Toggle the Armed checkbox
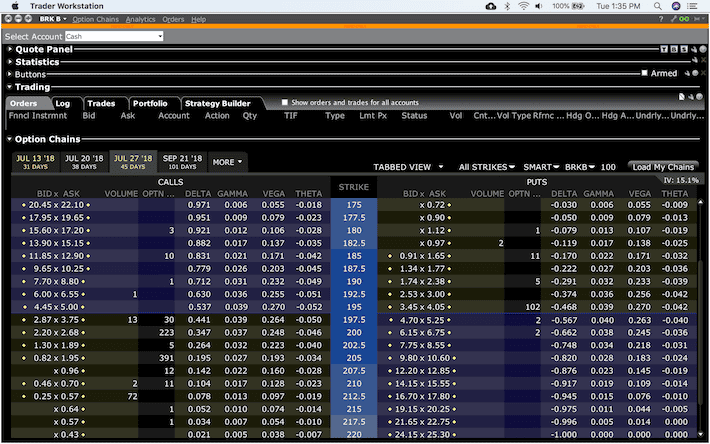 click(644, 73)
